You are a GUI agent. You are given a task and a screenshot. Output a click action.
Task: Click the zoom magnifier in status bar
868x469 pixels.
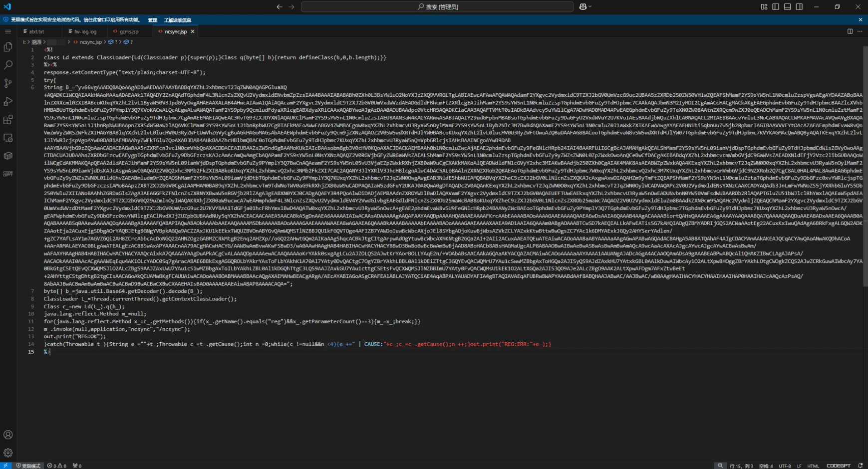(720, 466)
